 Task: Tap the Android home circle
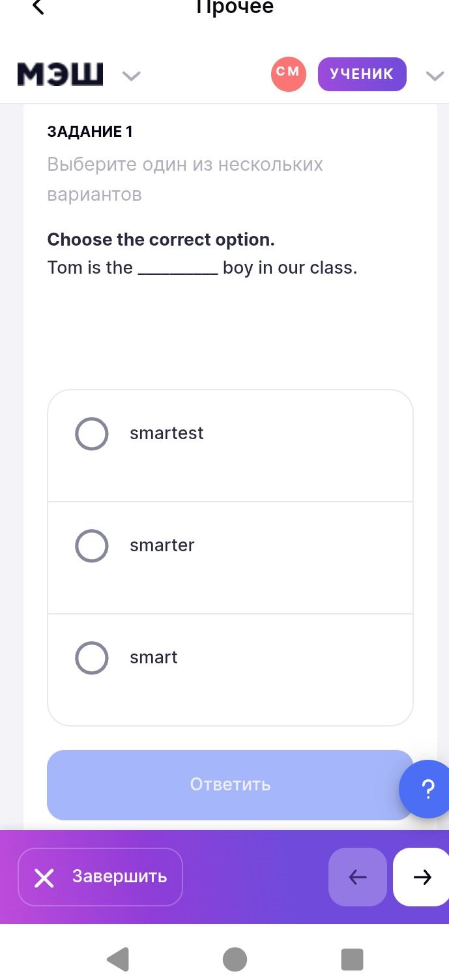tap(235, 959)
